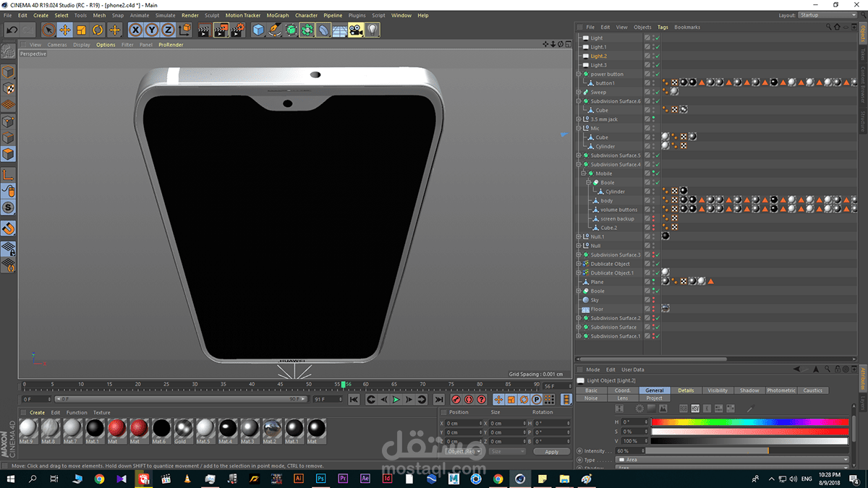
Task: Select the Move tool in the top toolbar
Action: tap(65, 30)
